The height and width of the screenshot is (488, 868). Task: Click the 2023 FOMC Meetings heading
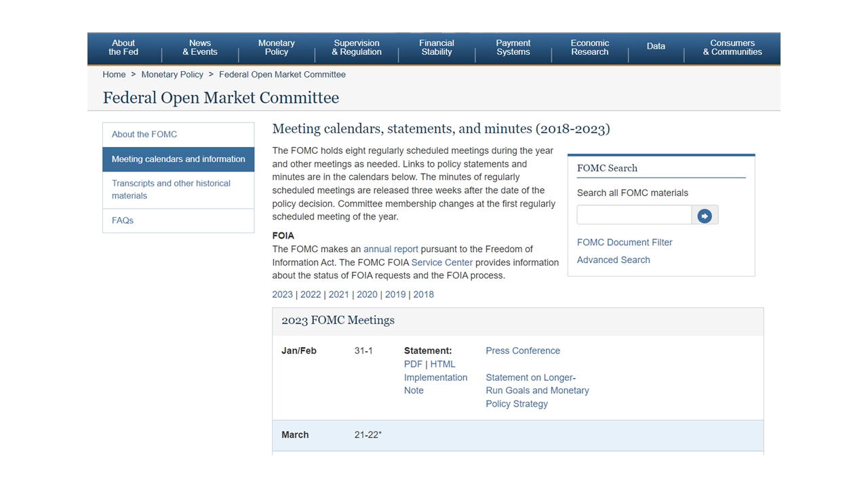click(x=338, y=321)
